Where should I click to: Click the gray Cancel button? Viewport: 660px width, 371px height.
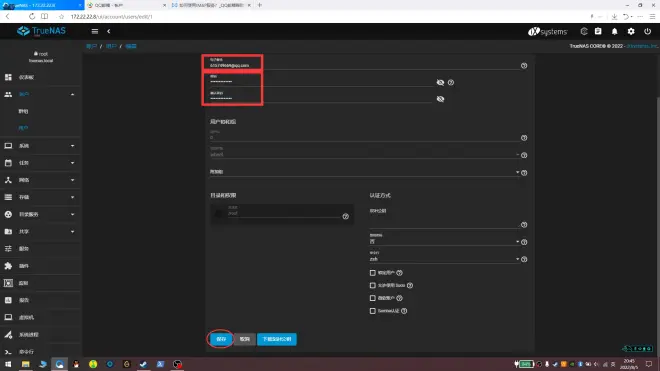[x=245, y=339]
